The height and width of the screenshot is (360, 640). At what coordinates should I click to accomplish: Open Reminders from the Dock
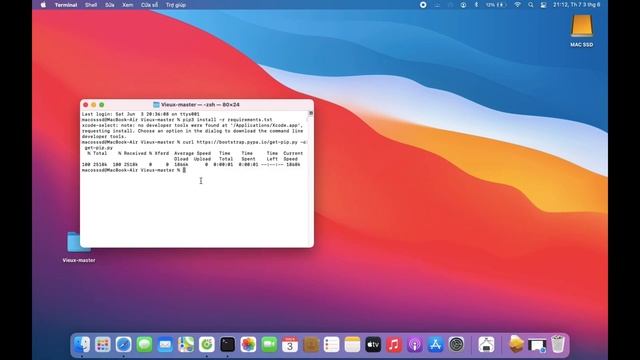coord(331,344)
